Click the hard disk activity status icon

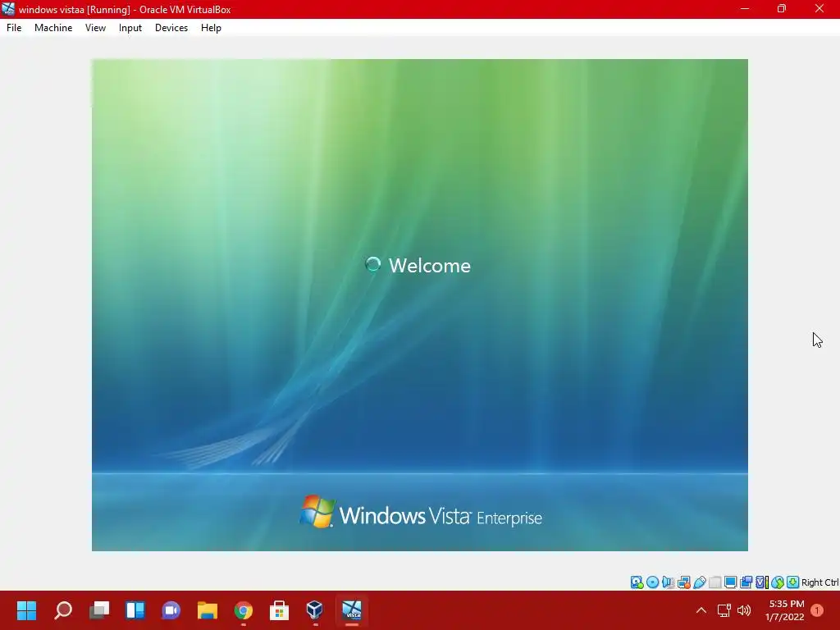[x=637, y=582]
